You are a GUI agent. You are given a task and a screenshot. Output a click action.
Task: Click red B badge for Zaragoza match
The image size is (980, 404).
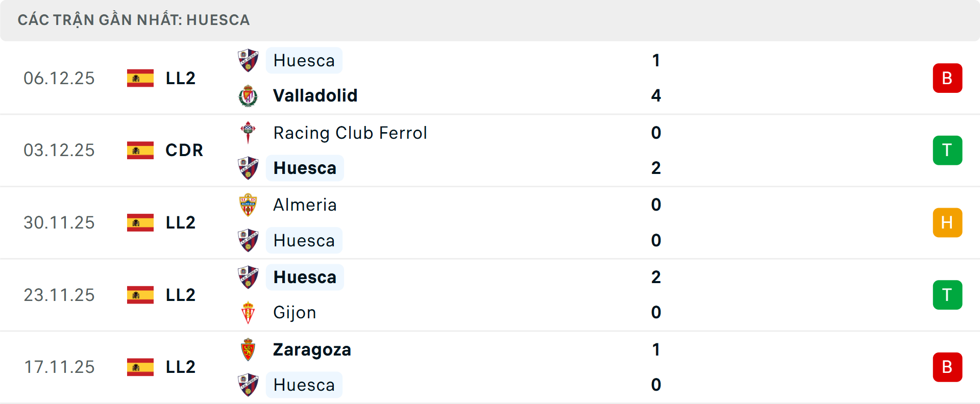pos(947,367)
